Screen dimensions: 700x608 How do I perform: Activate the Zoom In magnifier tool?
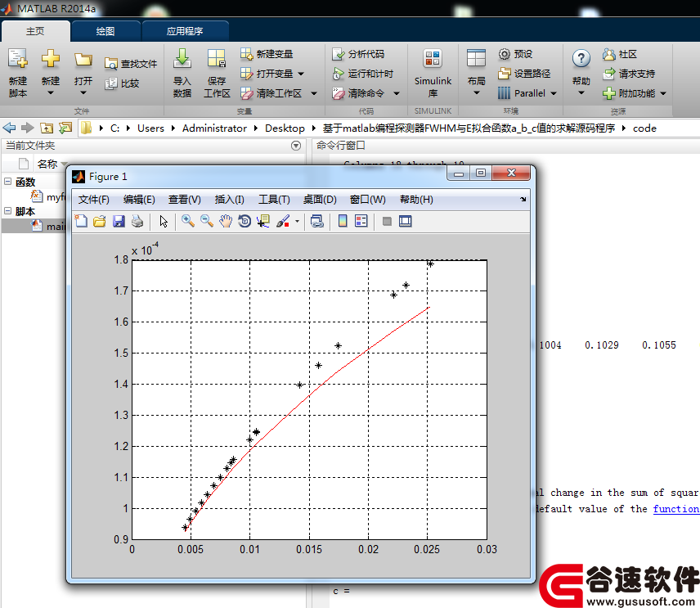(x=188, y=221)
